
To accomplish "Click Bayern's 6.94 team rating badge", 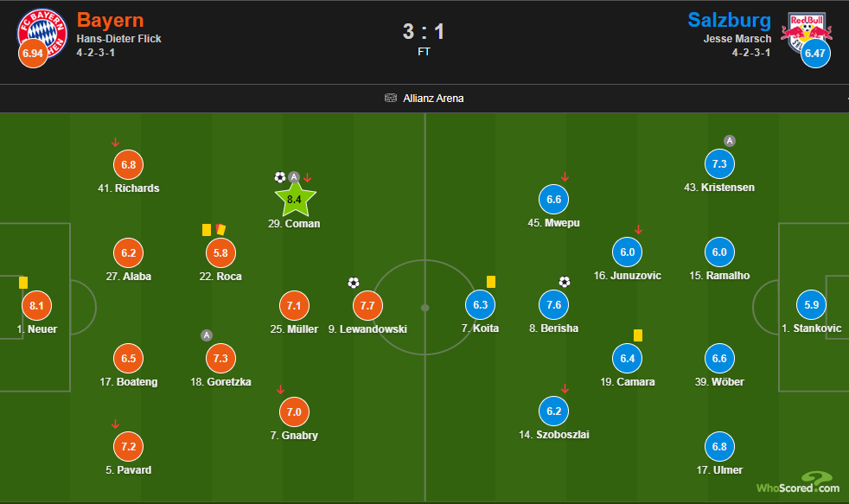I will [32, 54].
